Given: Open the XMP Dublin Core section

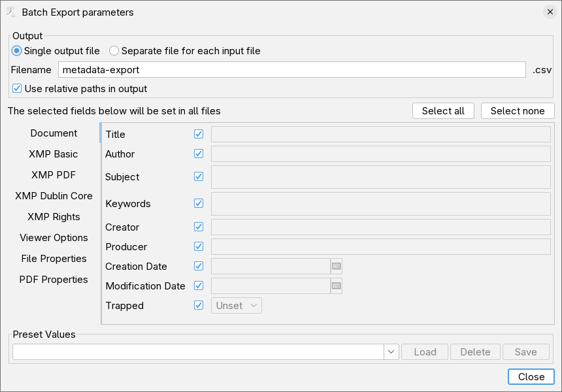Looking at the screenshot, I should click(54, 196).
